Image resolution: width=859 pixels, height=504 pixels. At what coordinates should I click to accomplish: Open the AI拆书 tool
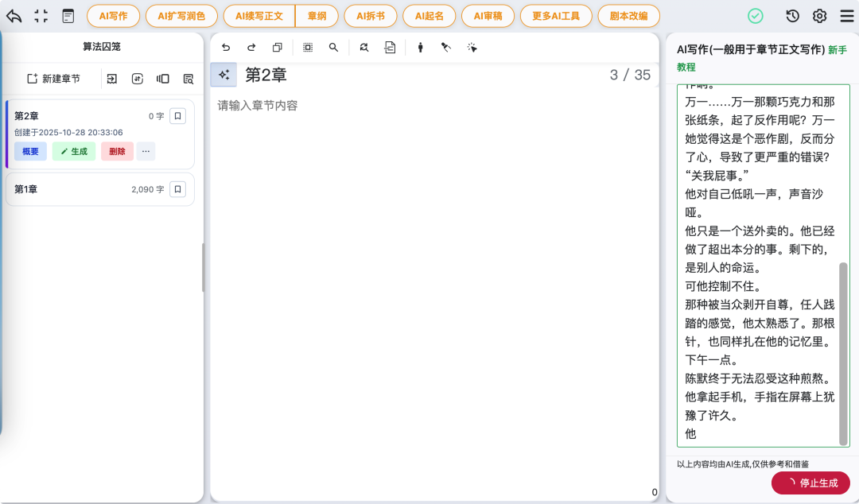371,15
